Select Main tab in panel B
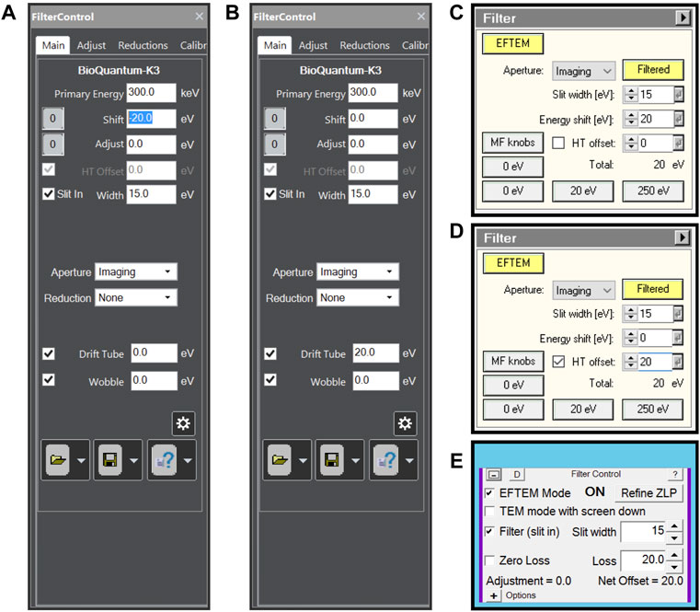This screenshot has width=700, height=612. [x=275, y=46]
